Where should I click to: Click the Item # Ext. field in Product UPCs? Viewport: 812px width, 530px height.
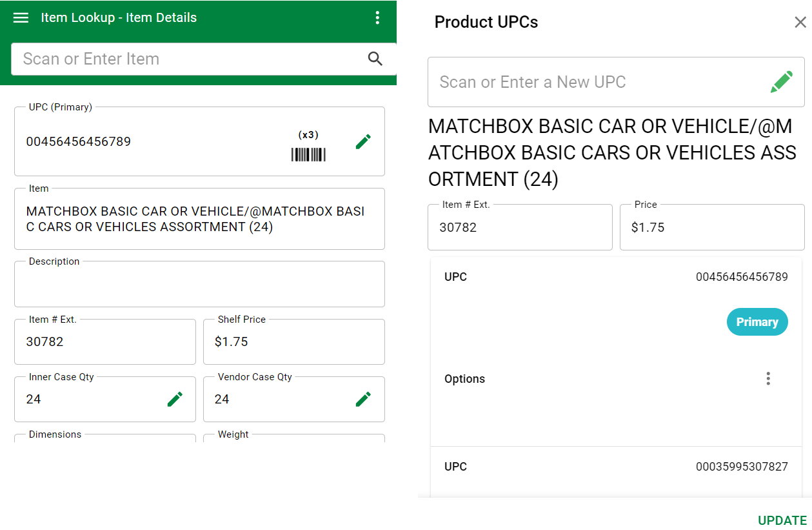pyautogui.click(x=520, y=227)
